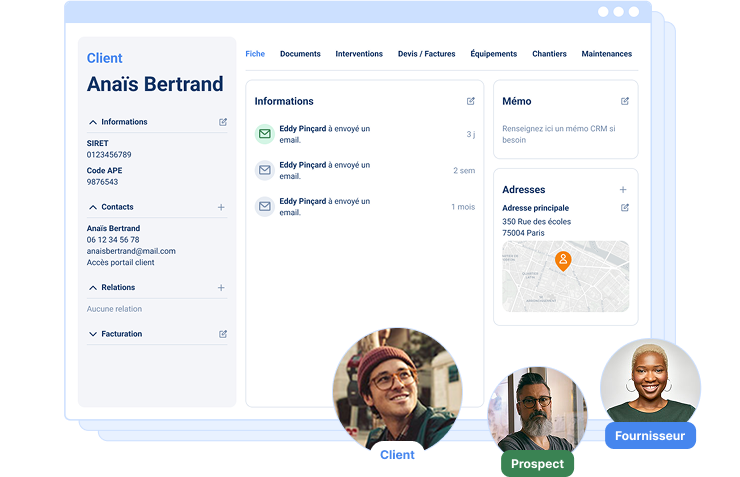Click the blue Client heading in sidebar
The width and height of the screenshot is (740, 477).
pos(104,58)
